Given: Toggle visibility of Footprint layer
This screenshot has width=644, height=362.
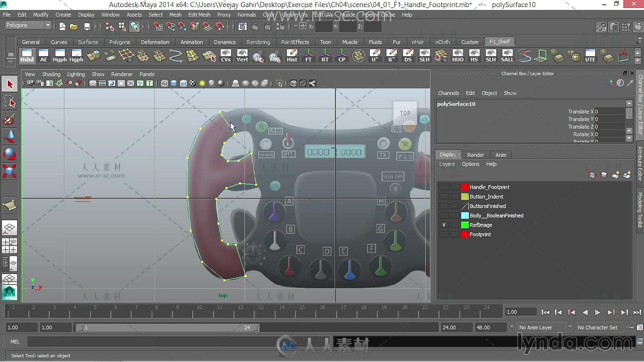Looking at the screenshot, I should click(x=444, y=235).
